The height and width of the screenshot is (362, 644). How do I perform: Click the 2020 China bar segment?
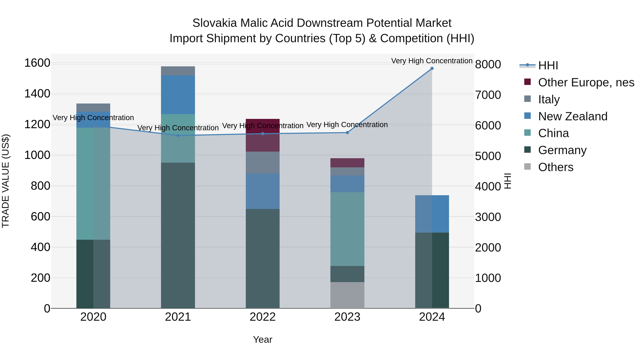(x=93, y=184)
